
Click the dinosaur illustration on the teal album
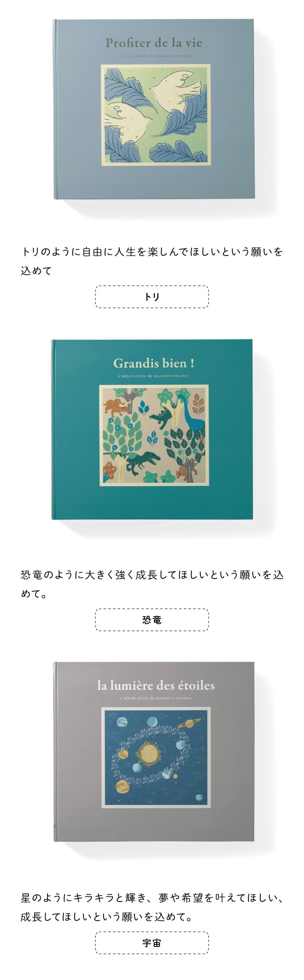point(154,435)
